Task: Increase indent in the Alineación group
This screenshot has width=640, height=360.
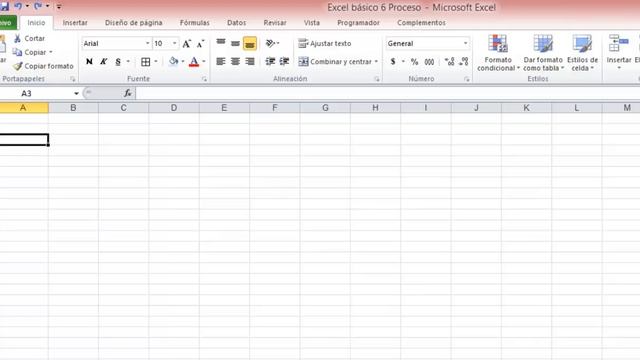Action: [x=284, y=61]
